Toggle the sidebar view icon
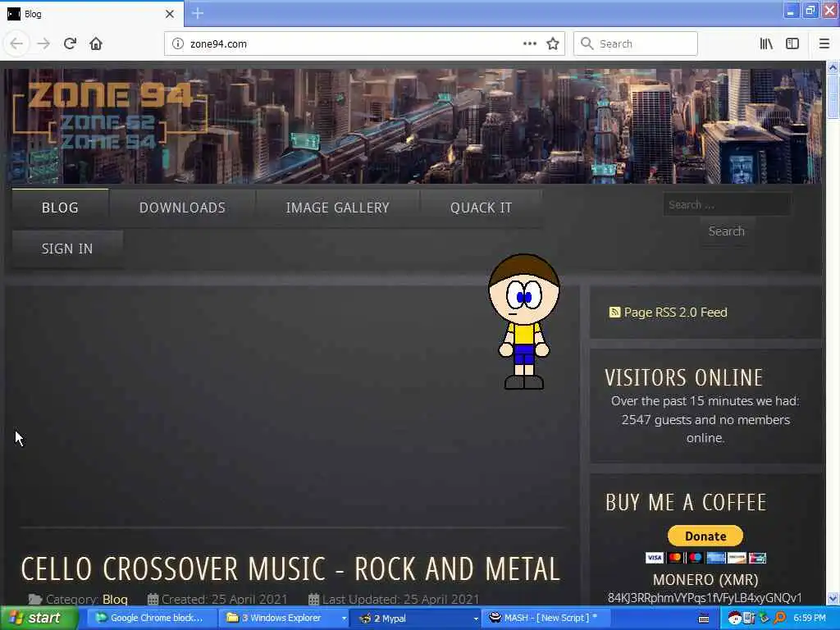840x630 pixels. 792,43
